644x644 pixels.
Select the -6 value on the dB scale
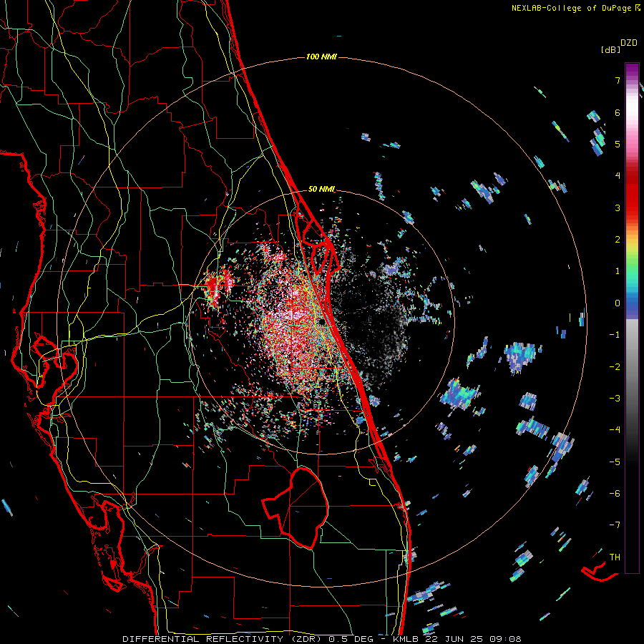[615, 494]
